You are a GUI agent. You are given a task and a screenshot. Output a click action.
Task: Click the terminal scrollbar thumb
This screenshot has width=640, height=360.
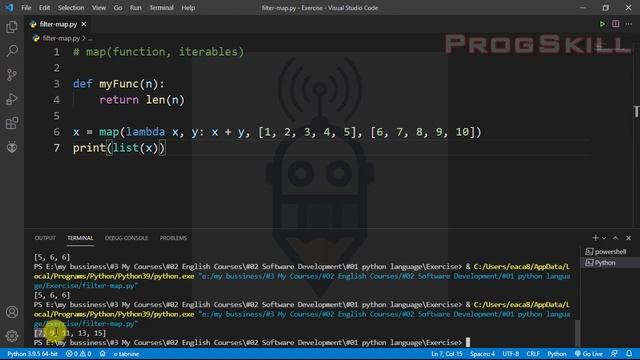(577, 333)
